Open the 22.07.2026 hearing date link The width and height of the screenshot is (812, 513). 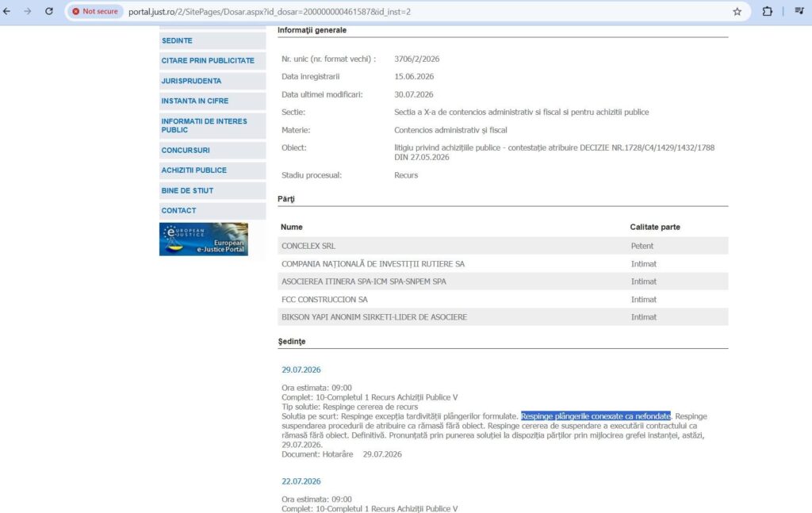point(301,481)
